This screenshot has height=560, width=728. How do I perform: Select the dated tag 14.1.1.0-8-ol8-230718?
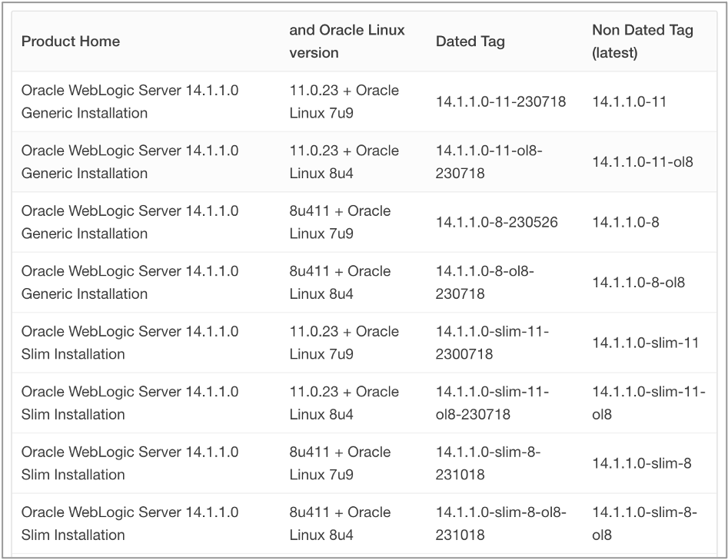coord(485,283)
